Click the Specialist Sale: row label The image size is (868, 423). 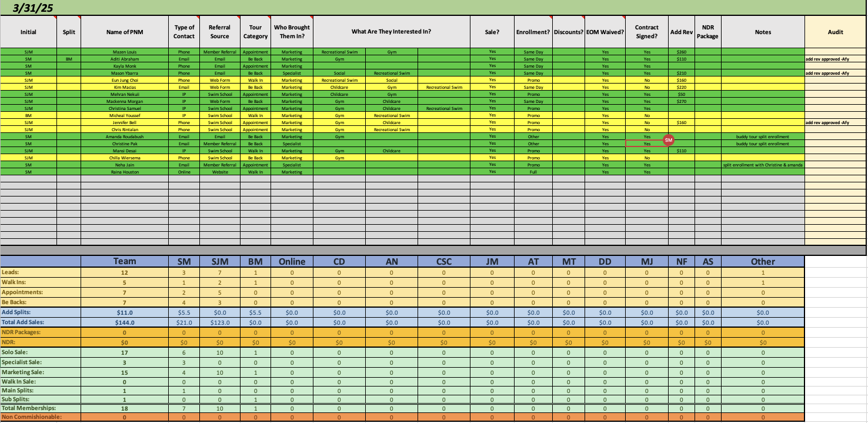pyautogui.click(x=40, y=362)
